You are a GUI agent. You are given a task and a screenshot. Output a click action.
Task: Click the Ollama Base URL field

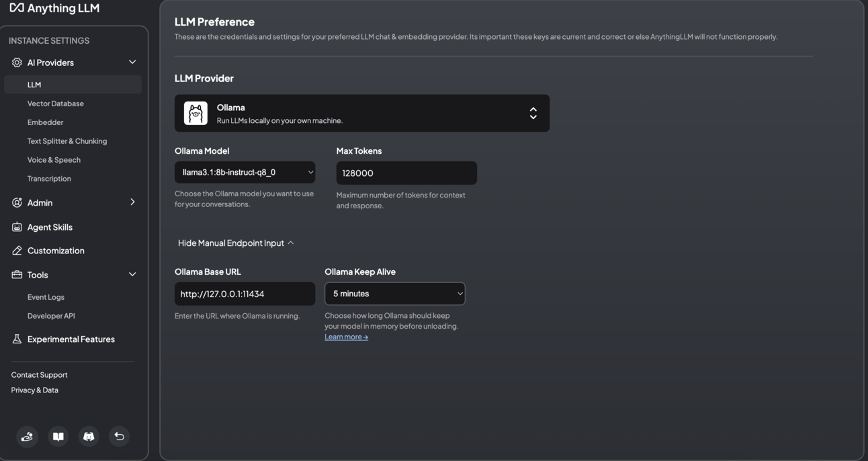[x=245, y=294]
